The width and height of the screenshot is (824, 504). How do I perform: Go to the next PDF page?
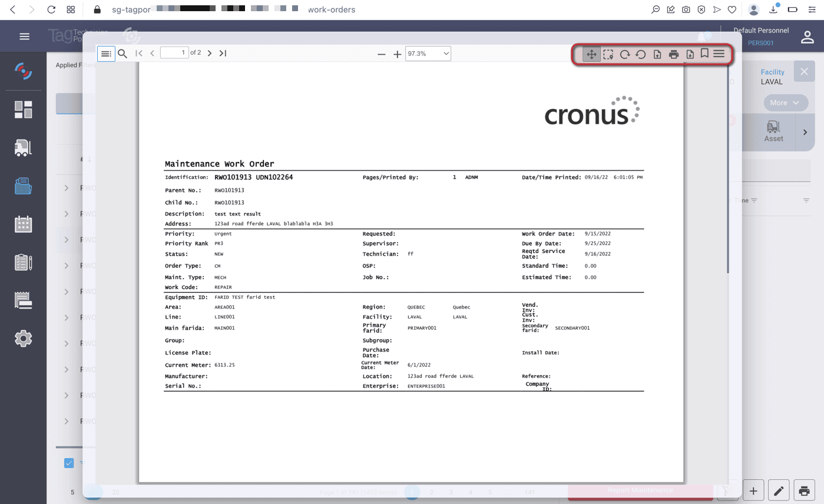pyautogui.click(x=210, y=54)
